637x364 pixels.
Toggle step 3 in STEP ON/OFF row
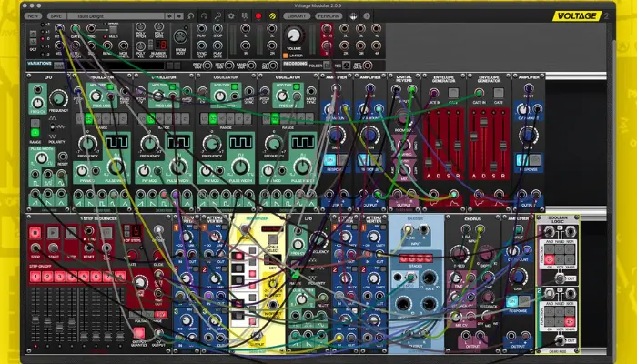pyautogui.click(x=60, y=277)
